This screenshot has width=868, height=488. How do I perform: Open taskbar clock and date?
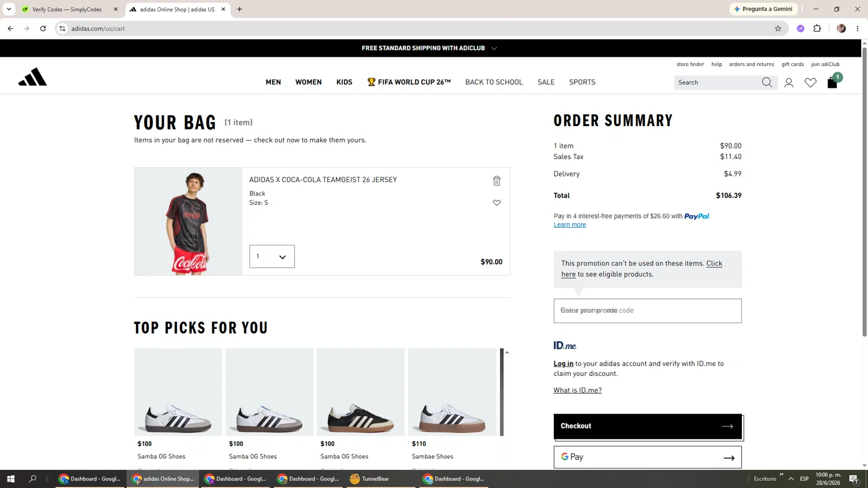tap(828, 479)
